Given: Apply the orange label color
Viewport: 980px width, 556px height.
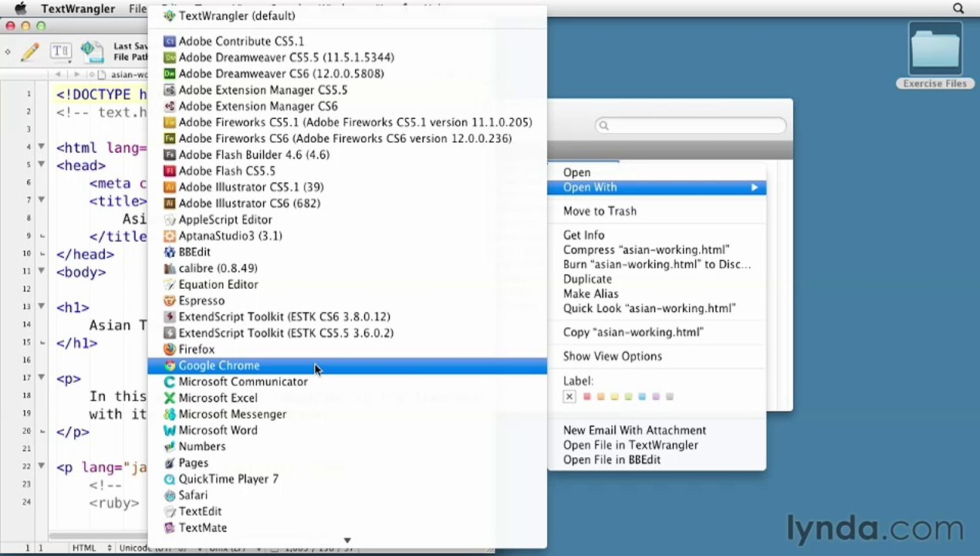Looking at the screenshot, I should coord(600,397).
